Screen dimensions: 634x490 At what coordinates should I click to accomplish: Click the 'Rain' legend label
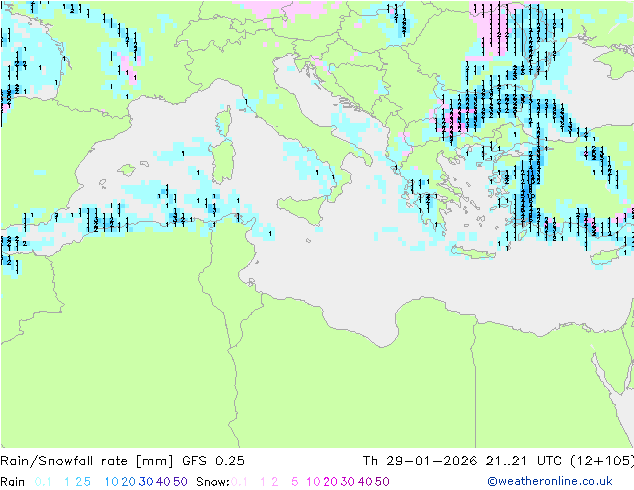(x=13, y=482)
